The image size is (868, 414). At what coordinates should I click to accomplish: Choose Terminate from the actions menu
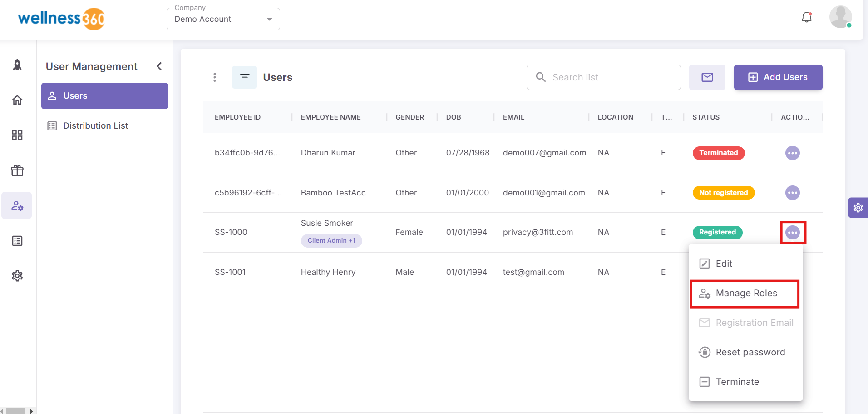point(746,382)
